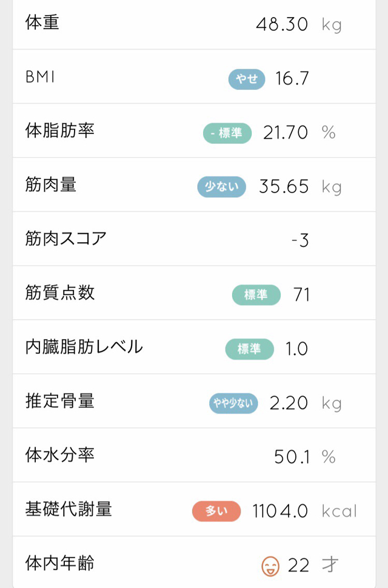Tap the 48.30 kg weight value
Viewport: 388px width, 588px height.
coord(283,25)
